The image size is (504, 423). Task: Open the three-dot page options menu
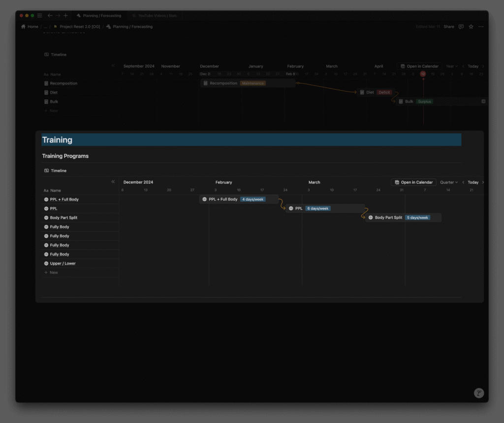(481, 27)
